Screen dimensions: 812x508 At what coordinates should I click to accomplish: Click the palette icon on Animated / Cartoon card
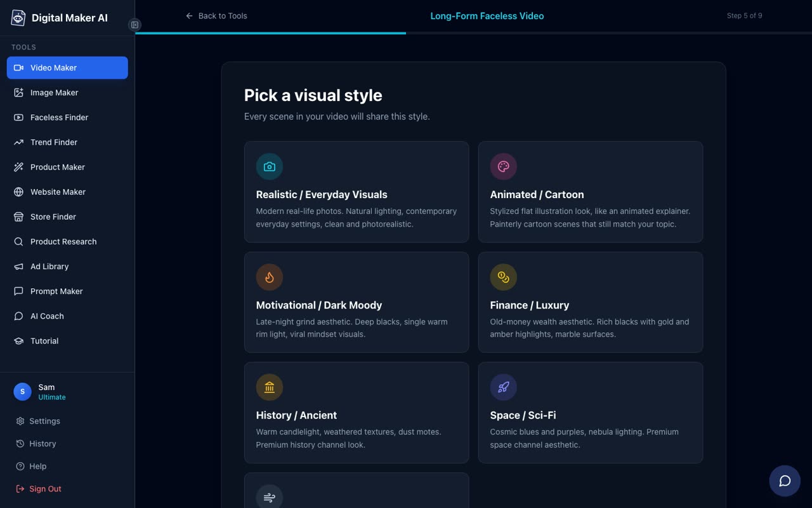click(x=504, y=167)
